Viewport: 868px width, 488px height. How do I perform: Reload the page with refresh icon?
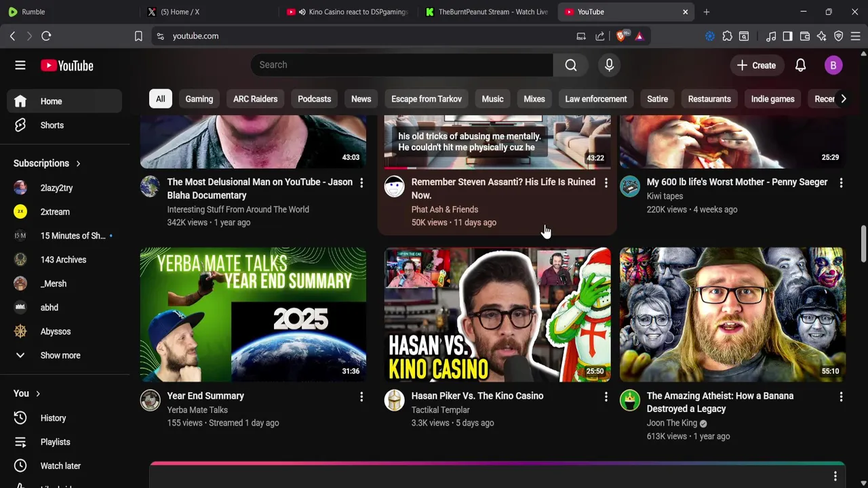(46, 36)
